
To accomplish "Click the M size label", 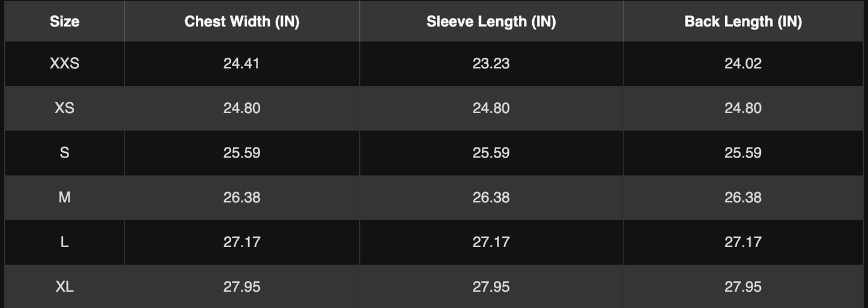I will 64,197.
